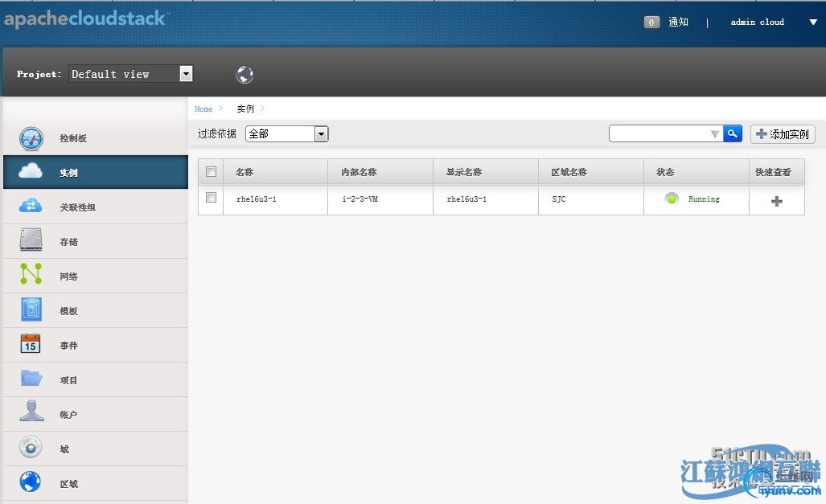Open 网络 in the sidebar
826x504 pixels.
(x=96, y=277)
